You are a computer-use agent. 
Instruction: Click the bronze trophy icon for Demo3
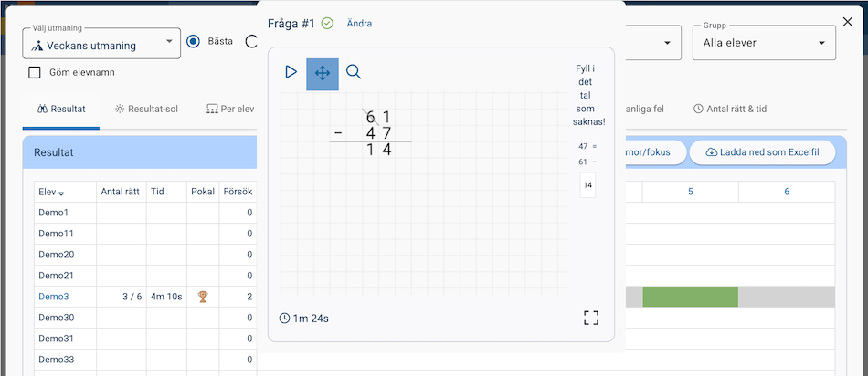203,297
